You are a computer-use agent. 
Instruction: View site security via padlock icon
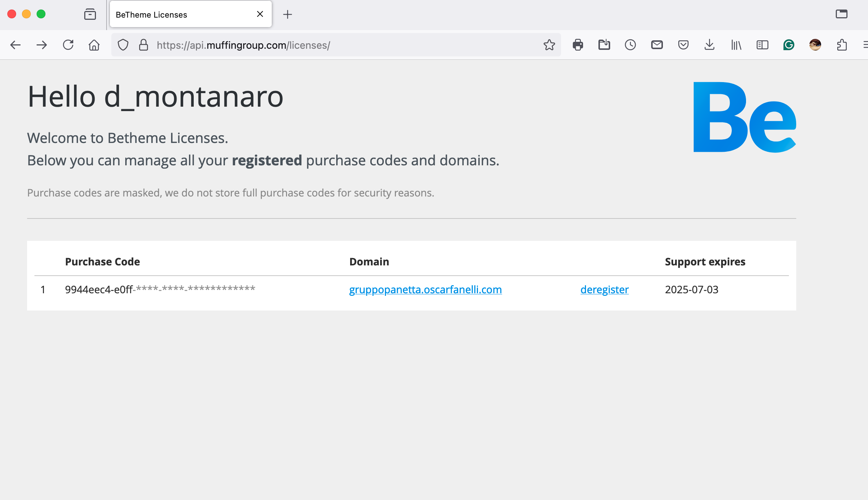pos(144,45)
